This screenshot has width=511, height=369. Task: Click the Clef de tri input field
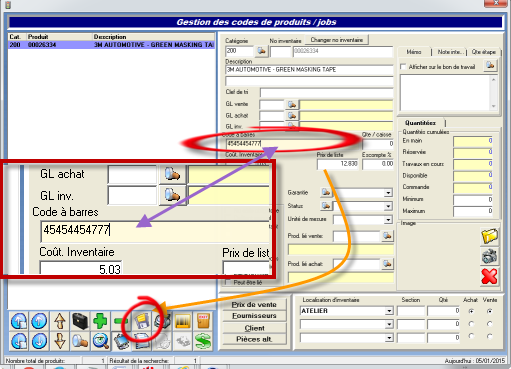point(326,92)
